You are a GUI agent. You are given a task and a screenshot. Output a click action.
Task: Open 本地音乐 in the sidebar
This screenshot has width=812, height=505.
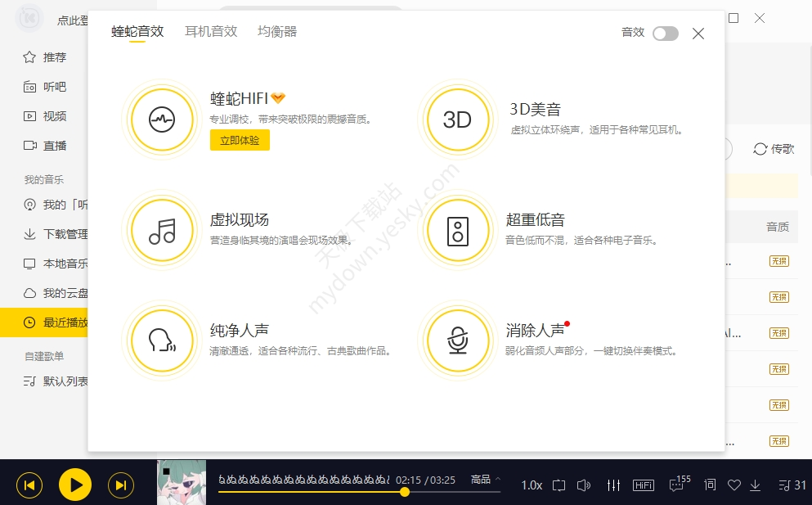coord(55,264)
